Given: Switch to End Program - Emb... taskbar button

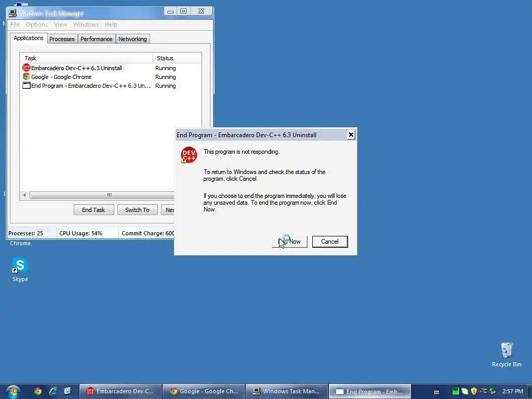Looking at the screenshot, I should click(x=370, y=391).
